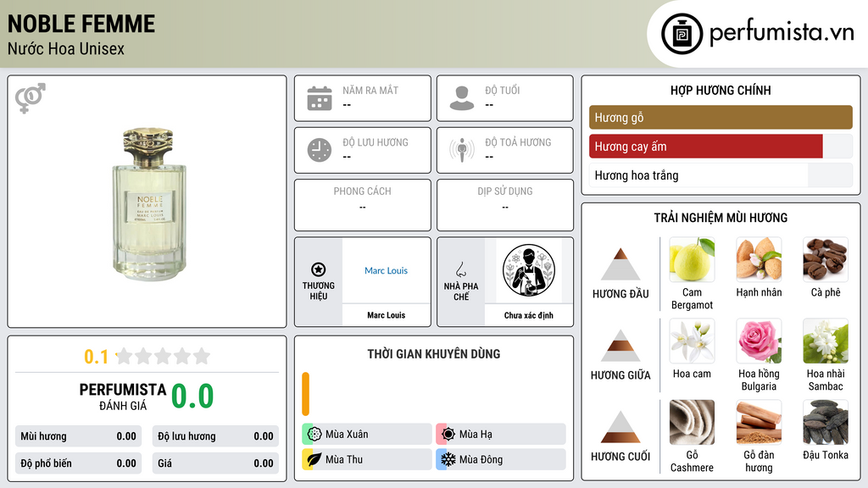This screenshot has width=868, height=488.
Task: Open the Gỗ đàn hương note image
Action: click(759, 422)
